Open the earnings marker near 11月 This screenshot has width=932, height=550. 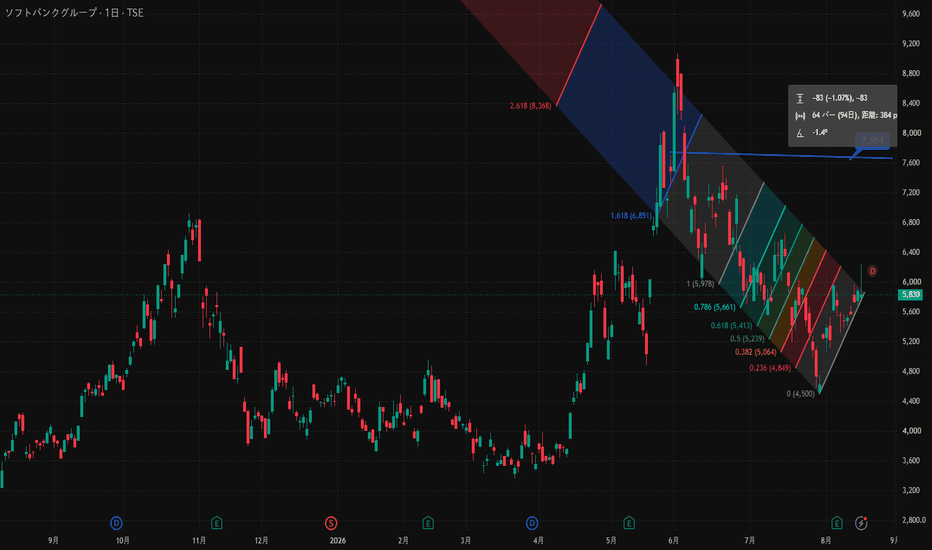(x=217, y=523)
